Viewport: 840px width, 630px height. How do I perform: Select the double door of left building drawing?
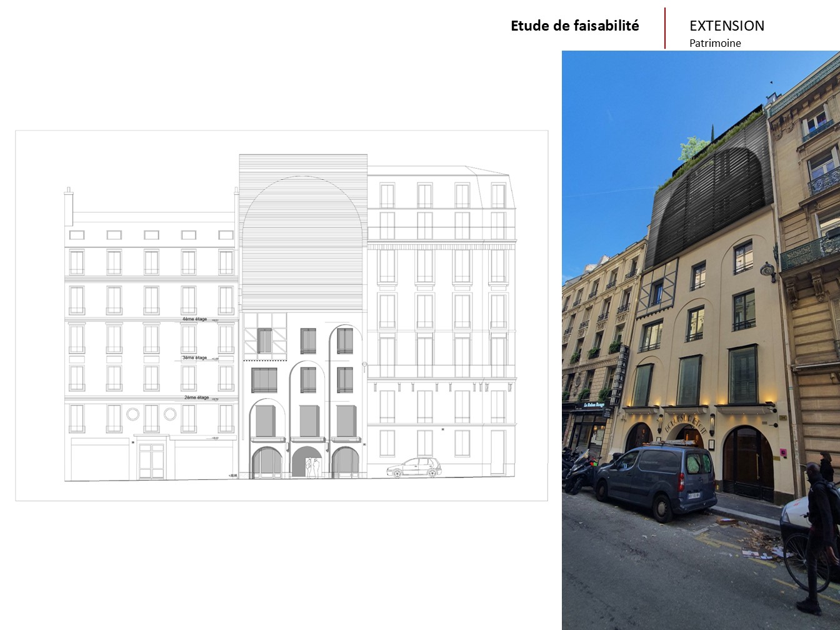click(x=151, y=461)
